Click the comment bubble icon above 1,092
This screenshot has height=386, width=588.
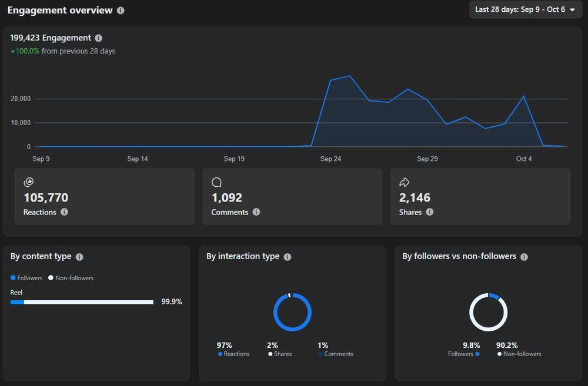pyautogui.click(x=216, y=182)
